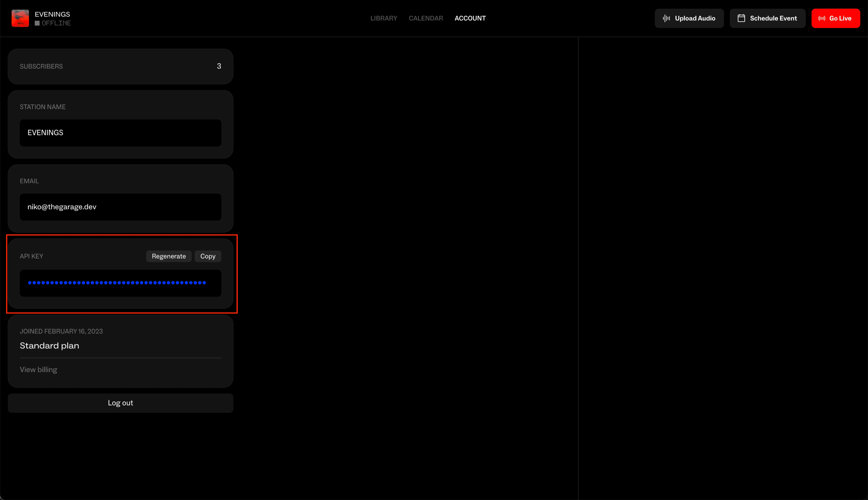Click the Standard plan text
The width and height of the screenshot is (868, 500).
point(49,345)
